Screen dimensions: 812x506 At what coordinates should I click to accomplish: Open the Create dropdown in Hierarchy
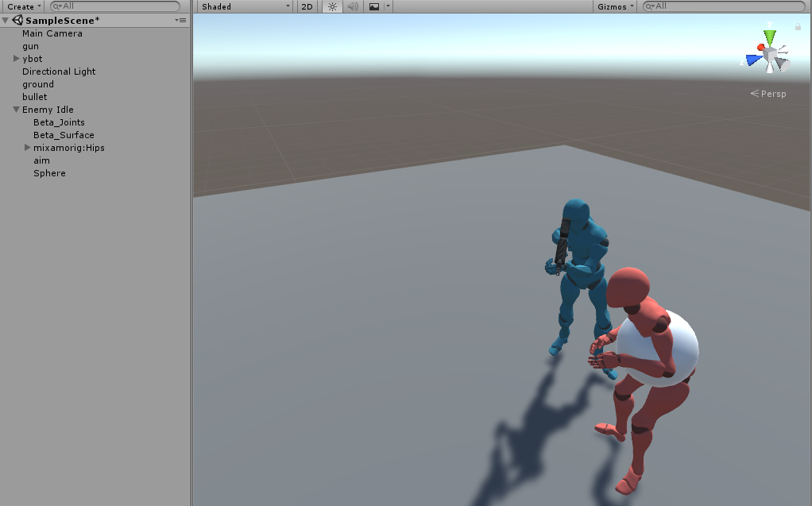pos(24,6)
